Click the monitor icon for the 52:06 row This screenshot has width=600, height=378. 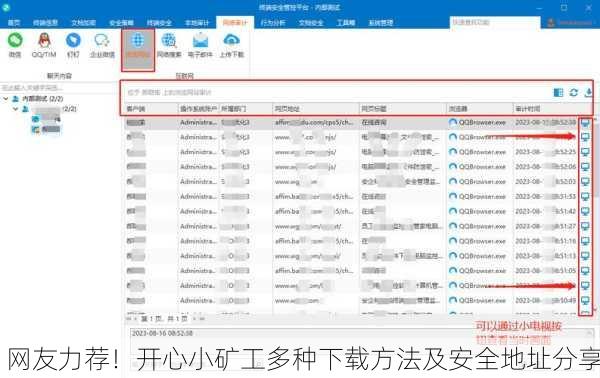585,167
